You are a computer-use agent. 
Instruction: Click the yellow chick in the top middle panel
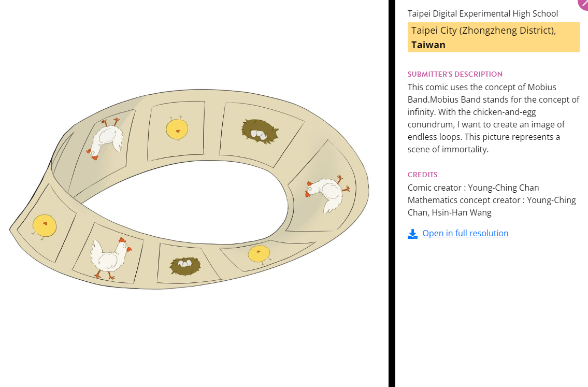[177, 128]
